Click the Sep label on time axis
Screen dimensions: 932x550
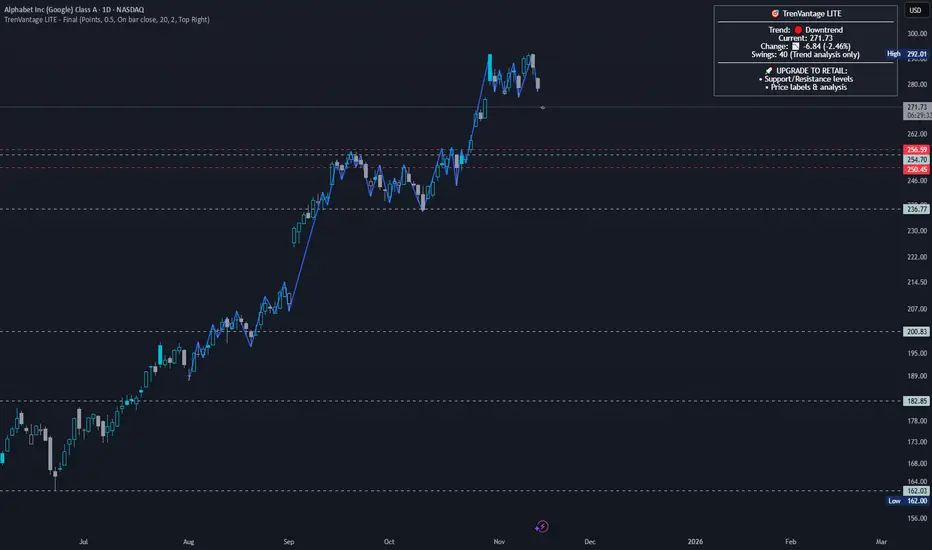point(289,542)
